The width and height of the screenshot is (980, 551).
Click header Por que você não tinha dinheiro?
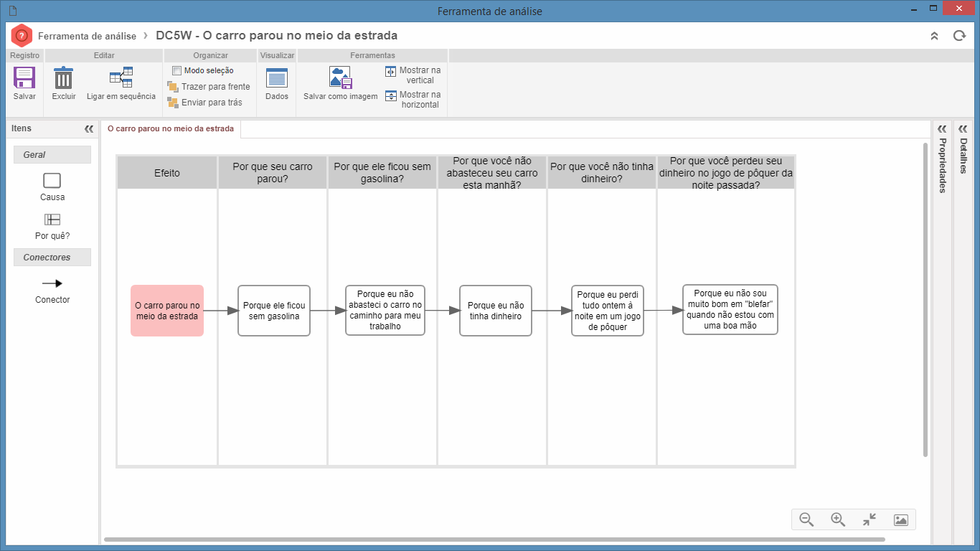pos(602,173)
